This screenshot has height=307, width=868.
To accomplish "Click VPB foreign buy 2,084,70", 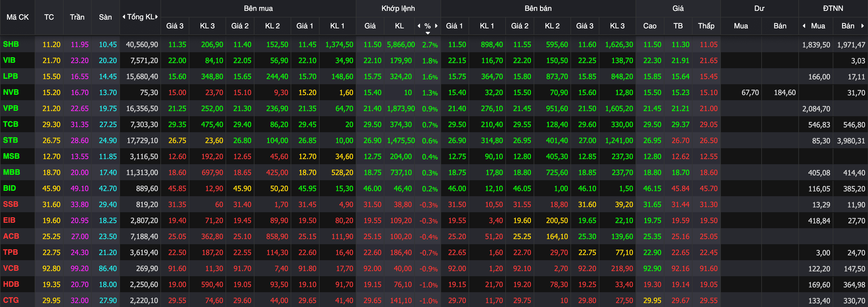I will click(x=816, y=109).
